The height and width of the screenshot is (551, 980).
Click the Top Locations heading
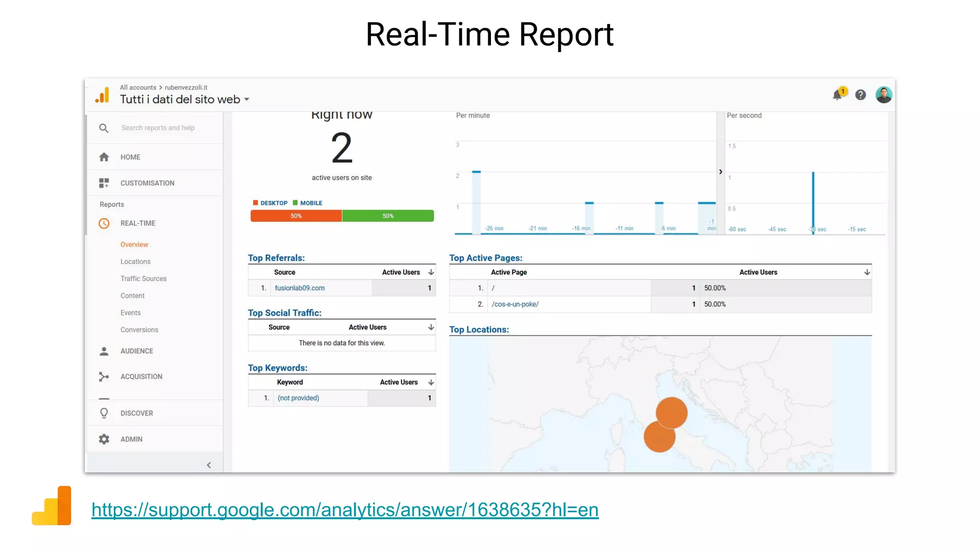[479, 330]
